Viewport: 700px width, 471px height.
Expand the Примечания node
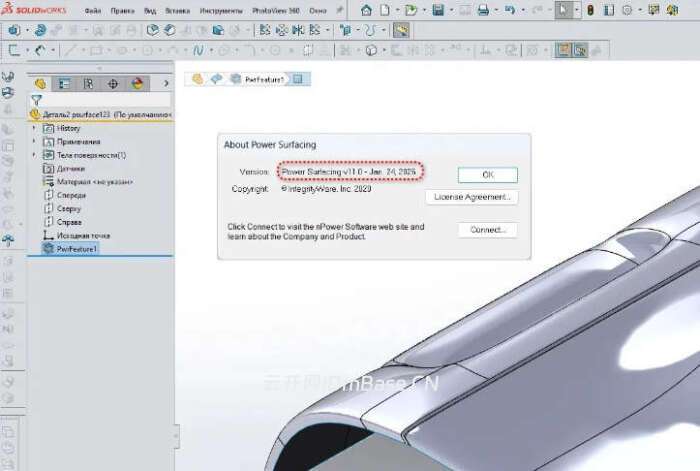click(x=34, y=142)
